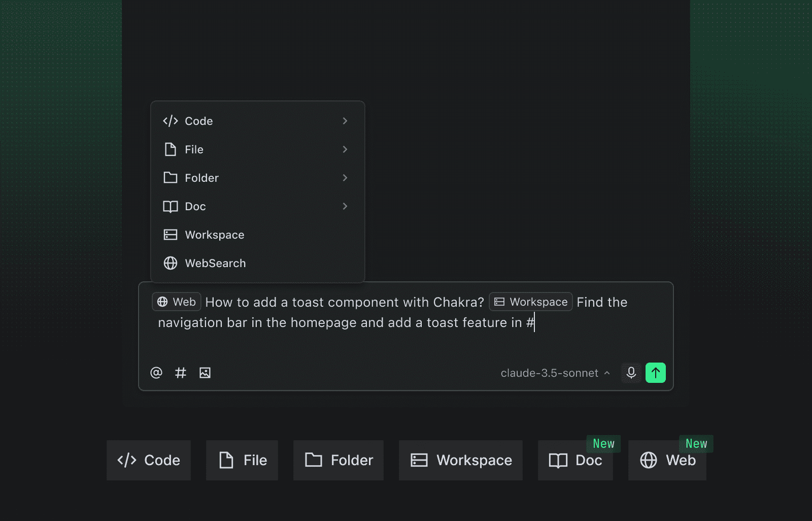Click the # context icon below the prompt

[x=181, y=373]
